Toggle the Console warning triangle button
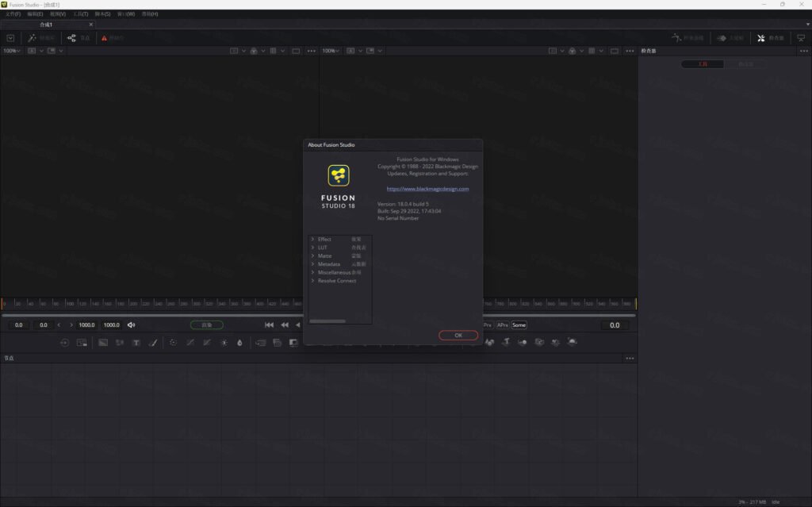 [113, 38]
